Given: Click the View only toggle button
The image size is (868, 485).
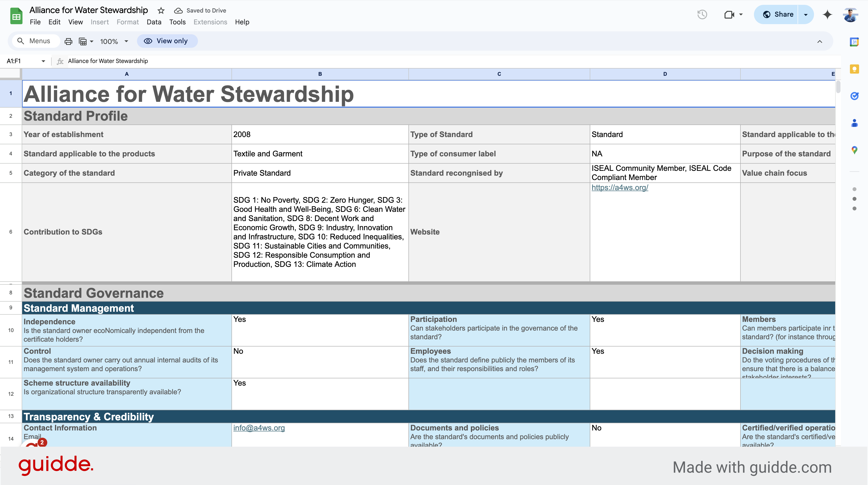Looking at the screenshot, I should pyautogui.click(x=166, y=41).
